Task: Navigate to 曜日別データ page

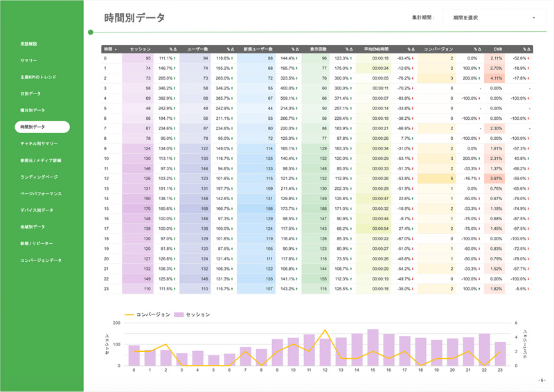Action: [33, 111]
